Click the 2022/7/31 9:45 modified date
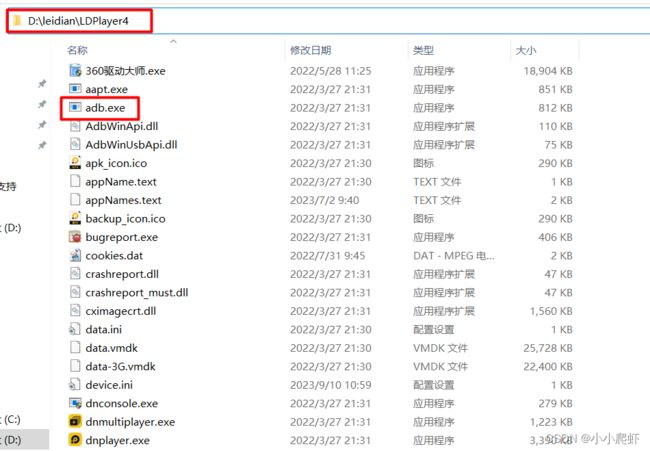The image size is (650, 451). (x=327, y=256)
